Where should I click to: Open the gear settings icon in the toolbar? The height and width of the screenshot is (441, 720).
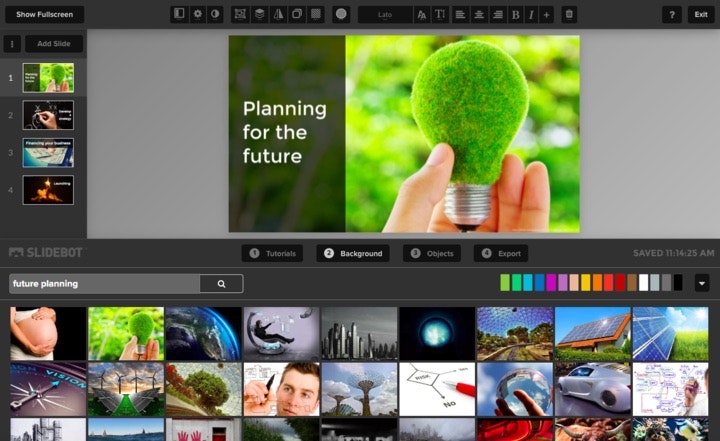coord(197,14)
